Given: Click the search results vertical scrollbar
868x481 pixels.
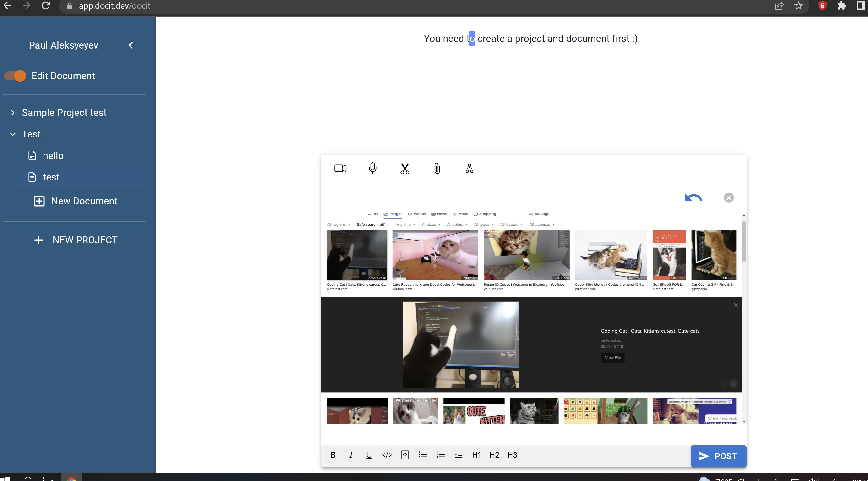Looking at the screenshot, I should (x=744, y=241).
